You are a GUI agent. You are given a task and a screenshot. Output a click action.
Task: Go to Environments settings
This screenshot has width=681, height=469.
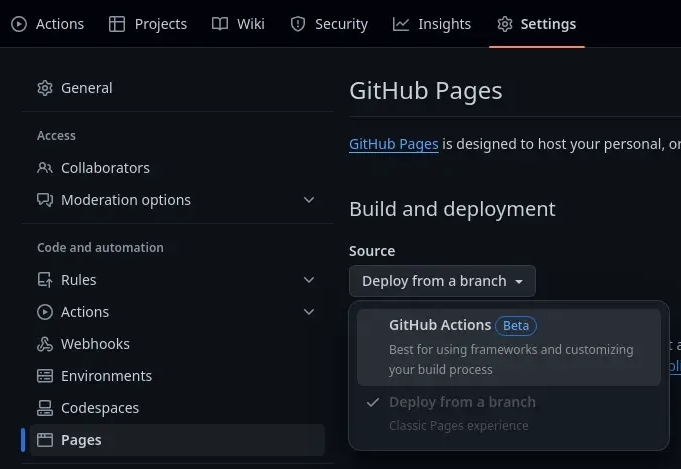pyautogui.click(x=177, y=376)
